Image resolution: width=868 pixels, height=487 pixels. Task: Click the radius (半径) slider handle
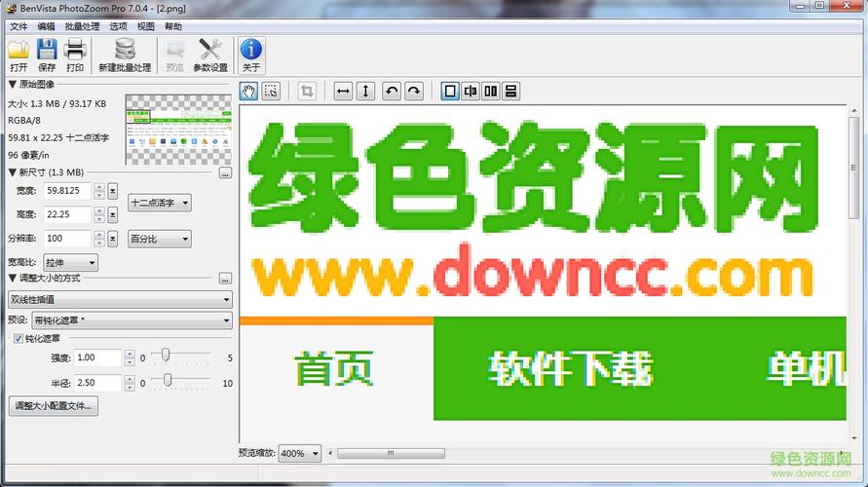click(168, 379)
